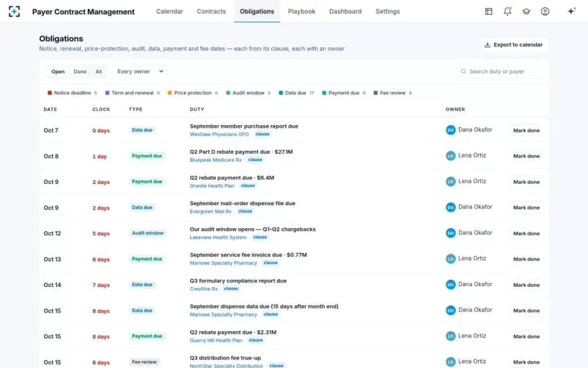Open the notifications bell
The width and height of the screenshot is (588, 368).
click(x=508, y=11)
